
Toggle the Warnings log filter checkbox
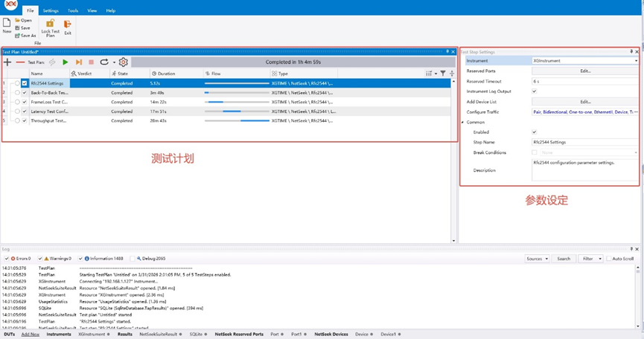coord(40,259)
